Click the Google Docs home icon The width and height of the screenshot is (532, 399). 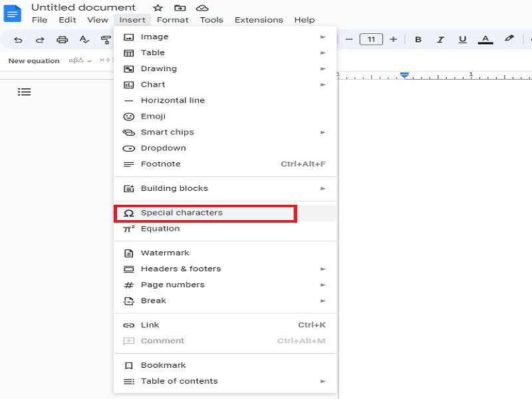pos(12,13)
